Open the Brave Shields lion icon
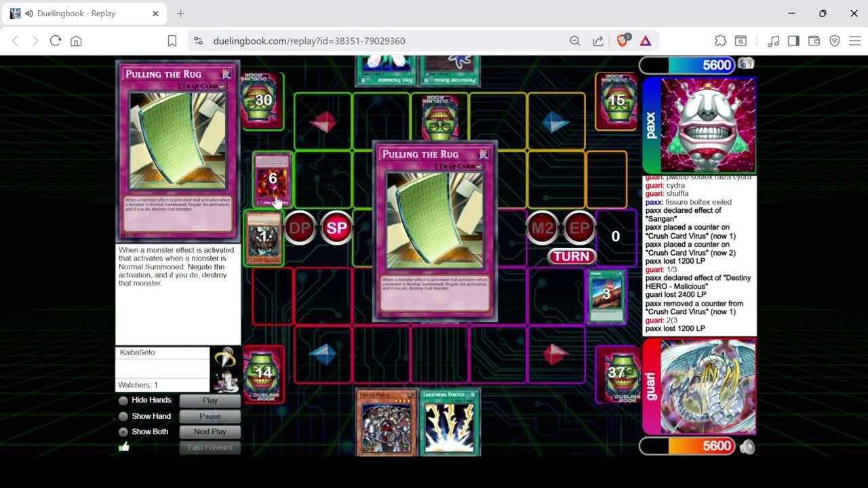 [x=623, y=41]
